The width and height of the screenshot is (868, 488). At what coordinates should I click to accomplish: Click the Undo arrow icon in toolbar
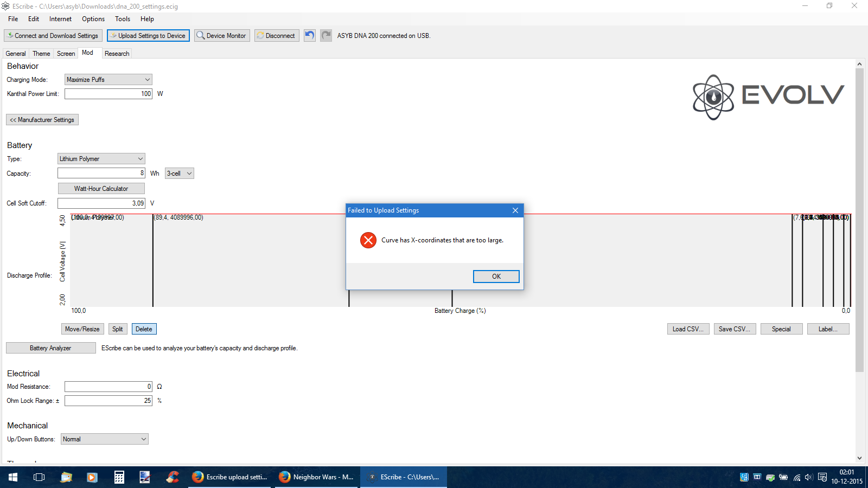309,36
